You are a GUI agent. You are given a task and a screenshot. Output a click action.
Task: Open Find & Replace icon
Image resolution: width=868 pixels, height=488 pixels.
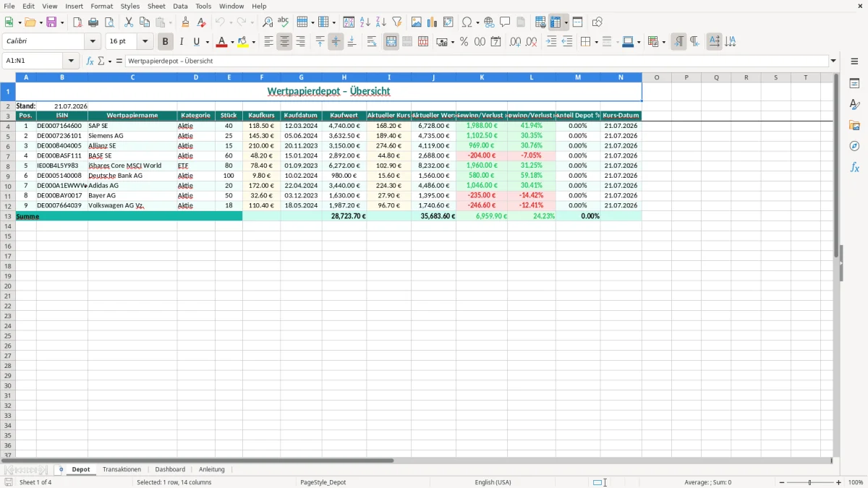click(x=268, y=22)
